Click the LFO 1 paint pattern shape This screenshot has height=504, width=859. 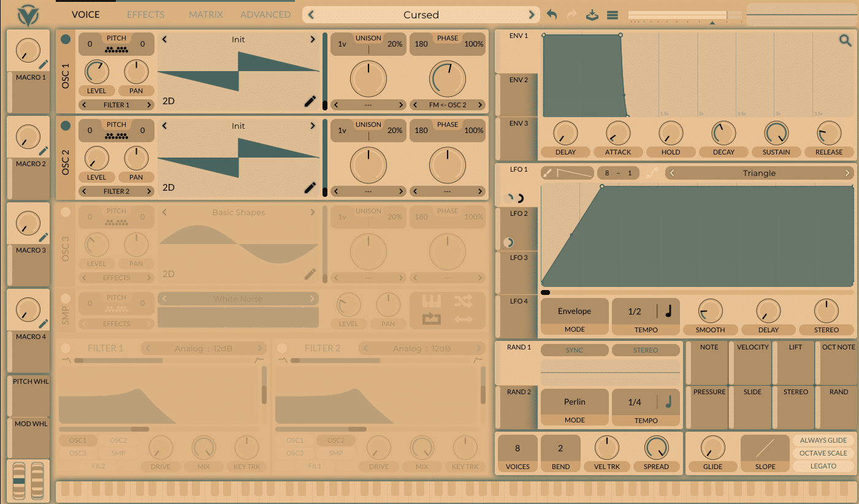coord(574,174)
